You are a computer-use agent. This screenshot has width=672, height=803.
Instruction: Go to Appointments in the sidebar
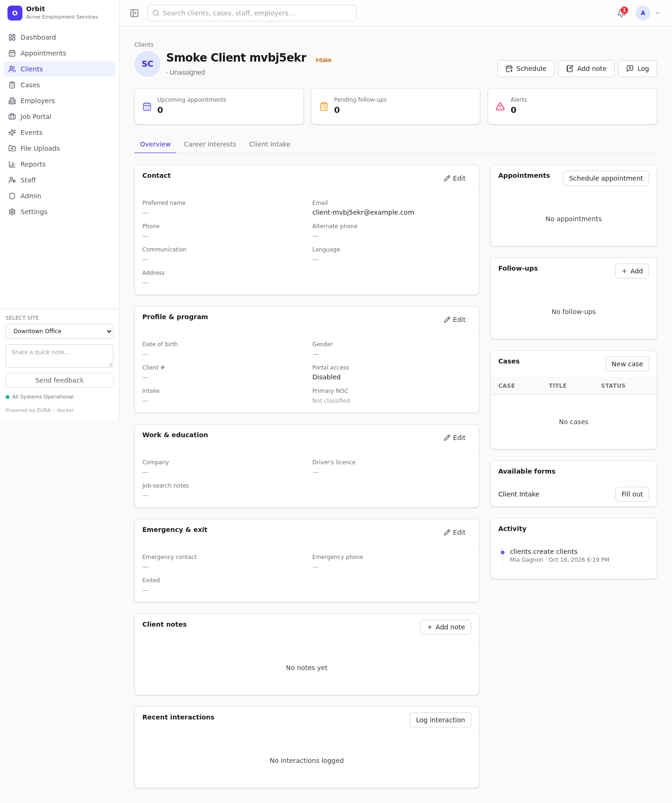59,53
